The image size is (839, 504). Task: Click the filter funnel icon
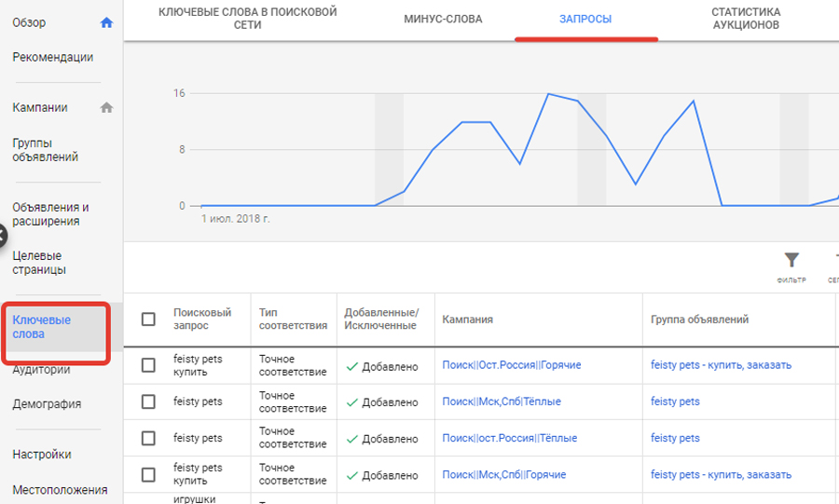[x=791, y=260]
